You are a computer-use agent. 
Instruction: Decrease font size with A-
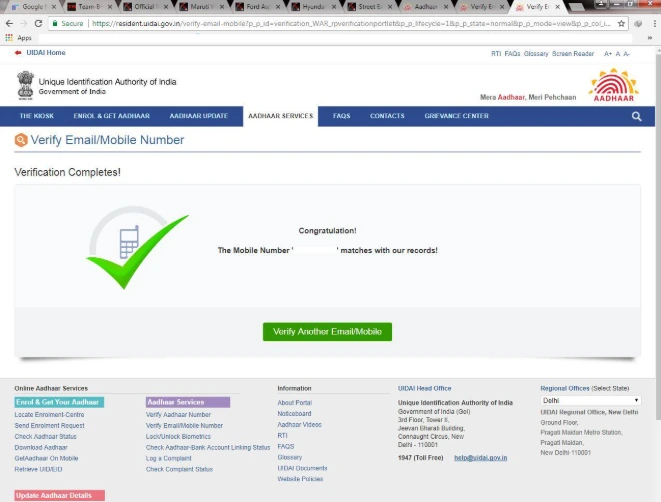click(x=626, y=54)
